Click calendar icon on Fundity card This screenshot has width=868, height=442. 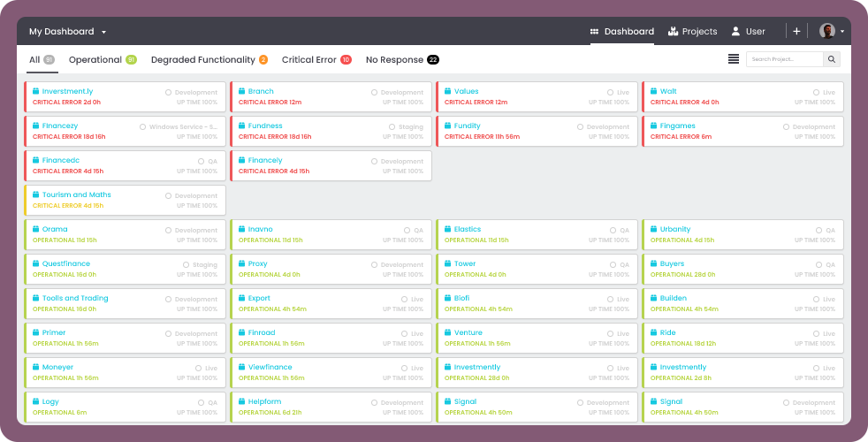click(x=448, y=126)
